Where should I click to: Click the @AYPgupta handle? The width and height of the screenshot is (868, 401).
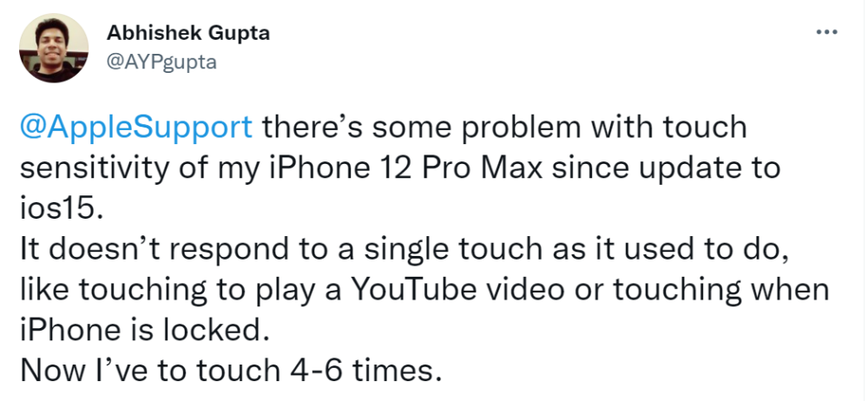[161, 62]
